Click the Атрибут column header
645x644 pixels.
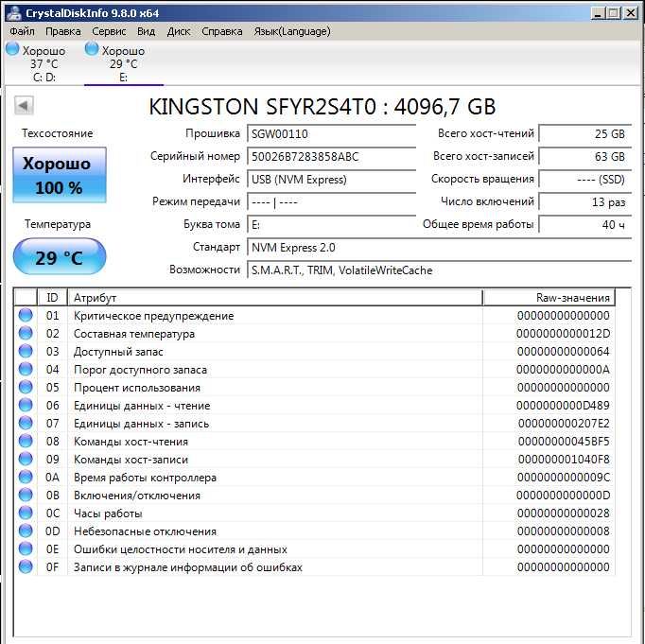point(275,298)
